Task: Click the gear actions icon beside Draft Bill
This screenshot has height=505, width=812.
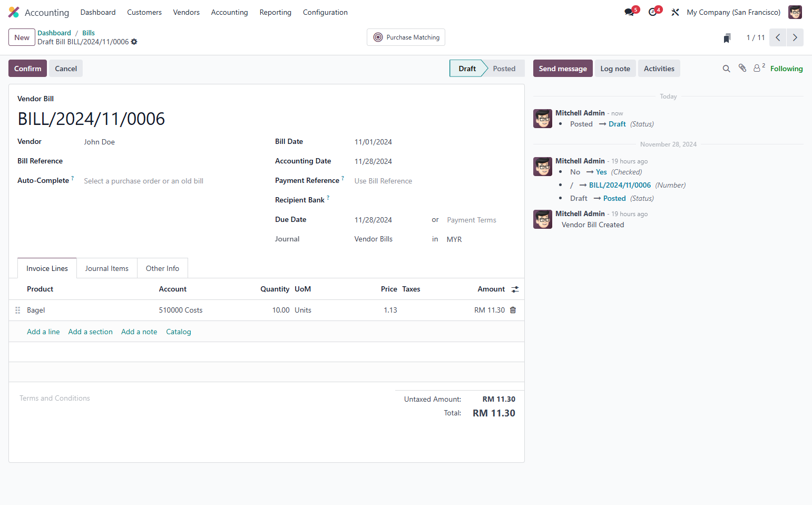Action: click(134, 42)
